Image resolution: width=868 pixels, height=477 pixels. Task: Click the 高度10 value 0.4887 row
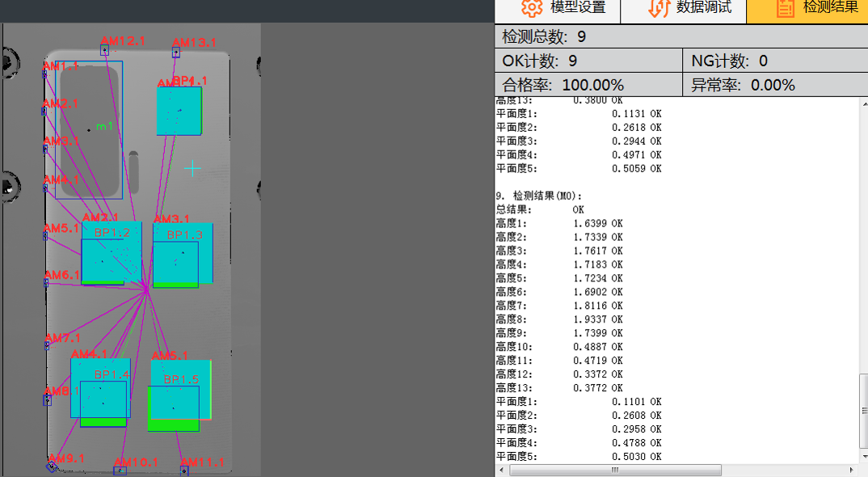[559, 347]
